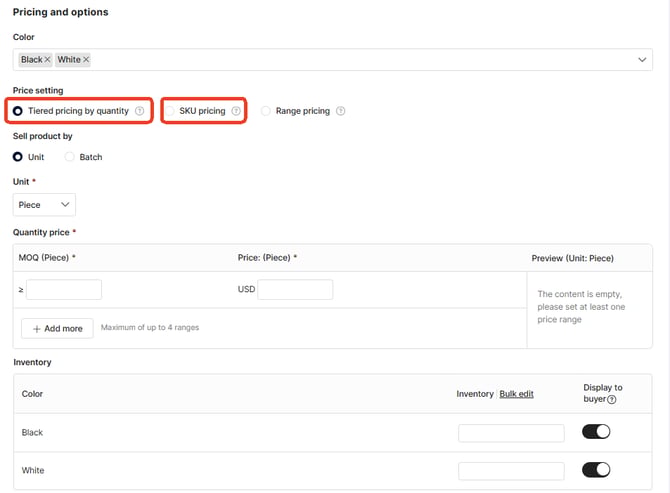Image resolution: width=670 pixels, height=493 pixels.
Task: Click the MOQ quantity input field
Action: click(x=64, y=290)
